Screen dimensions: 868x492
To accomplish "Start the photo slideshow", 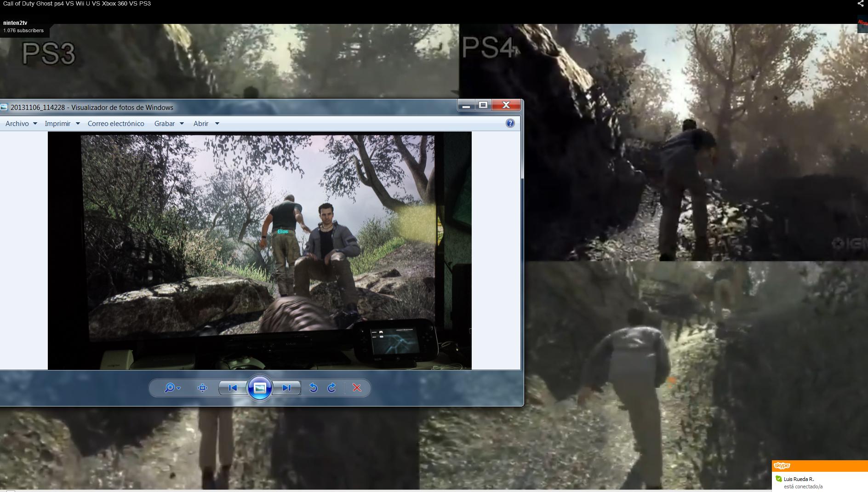I will tap(259, 388).
